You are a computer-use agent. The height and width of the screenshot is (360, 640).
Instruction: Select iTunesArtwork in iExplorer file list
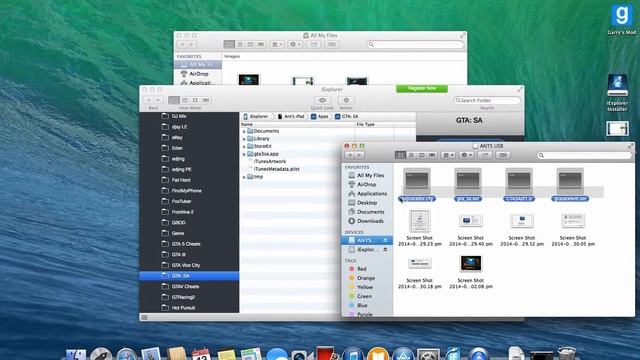click(270, 162)
